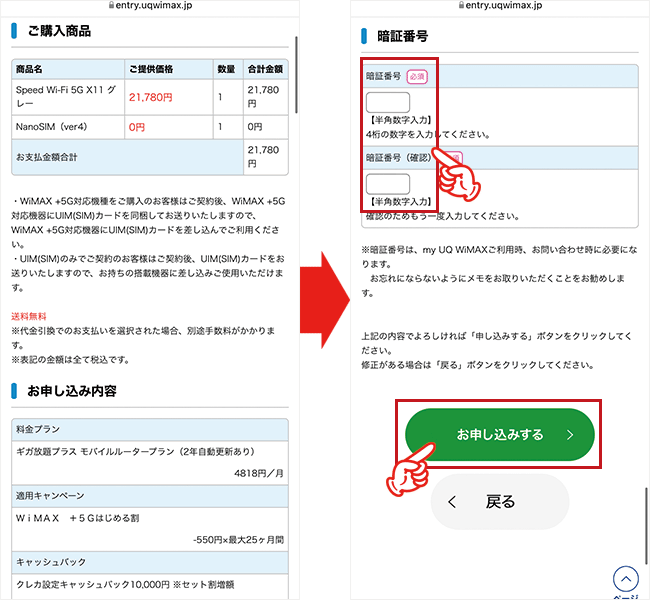Click the 必須 badge beside 暗証番号
The height and width of the screenshot is (600, 650).
tap(417, 77)
